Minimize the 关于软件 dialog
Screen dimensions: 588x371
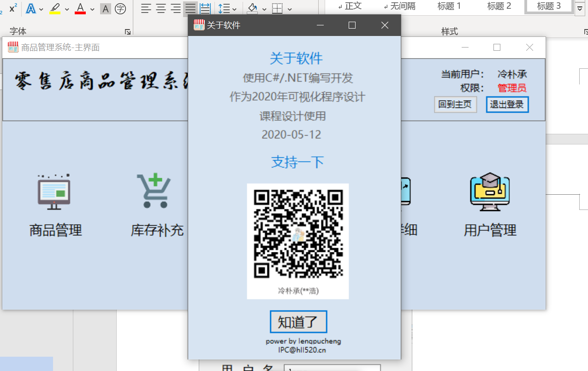(x=320, y=25)
